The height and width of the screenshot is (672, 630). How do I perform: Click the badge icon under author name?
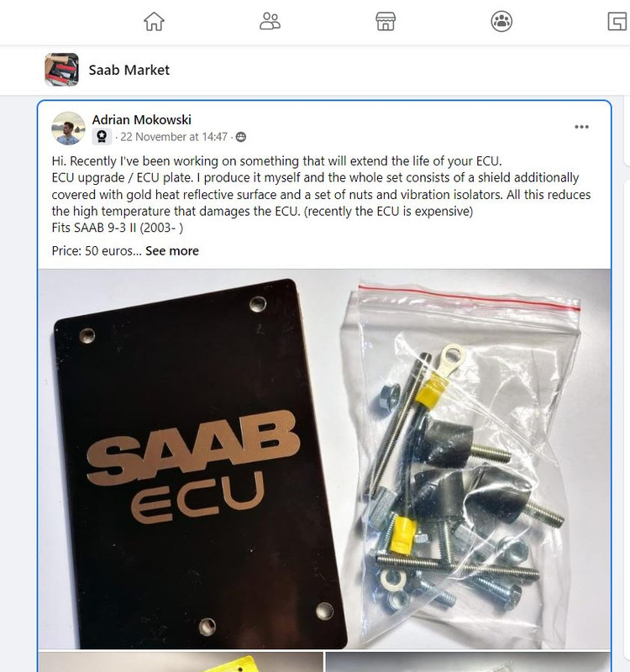point(102,137)
